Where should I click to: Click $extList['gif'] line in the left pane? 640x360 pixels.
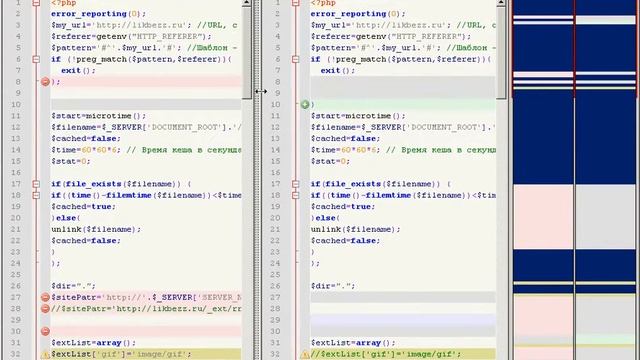coord(121,354)
